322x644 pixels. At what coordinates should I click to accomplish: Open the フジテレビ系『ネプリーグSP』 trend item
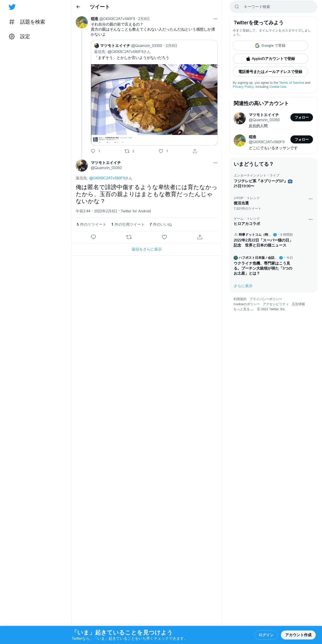(x=273, y=181)
